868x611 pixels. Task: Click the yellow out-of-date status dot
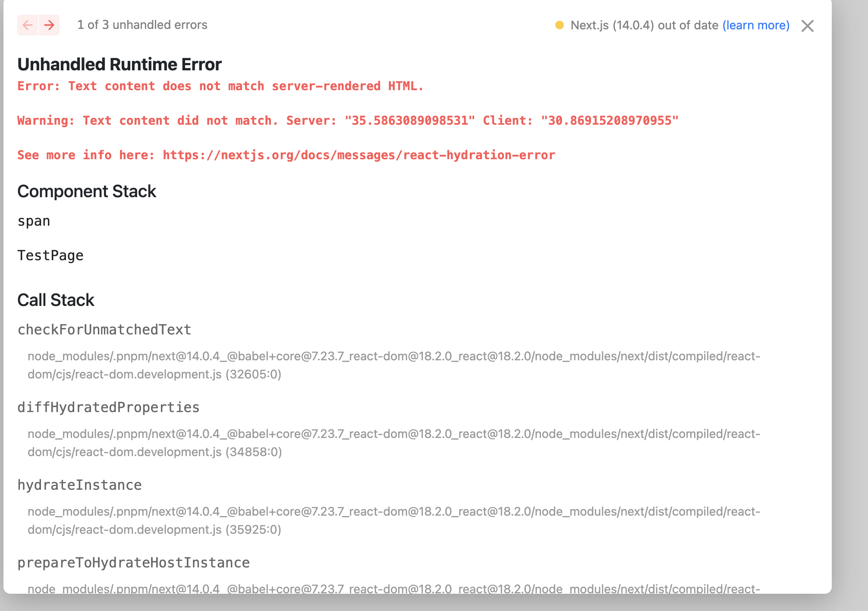560,25
